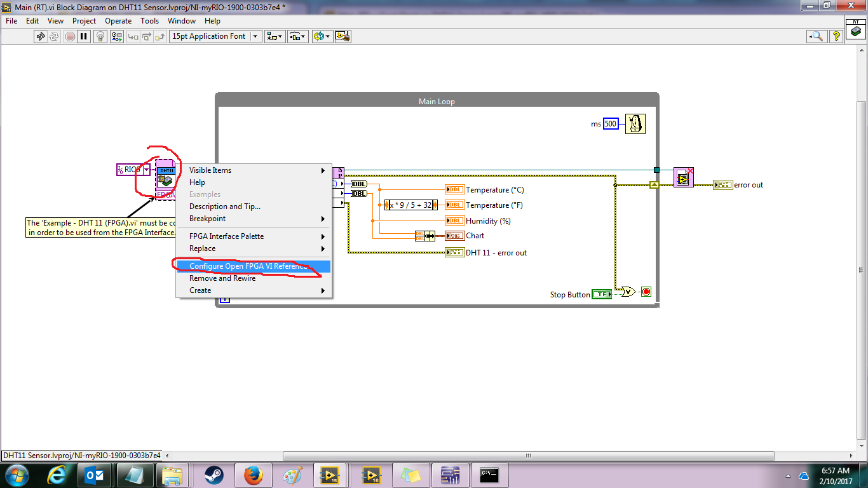Click the error out cluster terminal
Image resolution: width=868 pixels, height=488 pixels.
(x=722, y=185)
